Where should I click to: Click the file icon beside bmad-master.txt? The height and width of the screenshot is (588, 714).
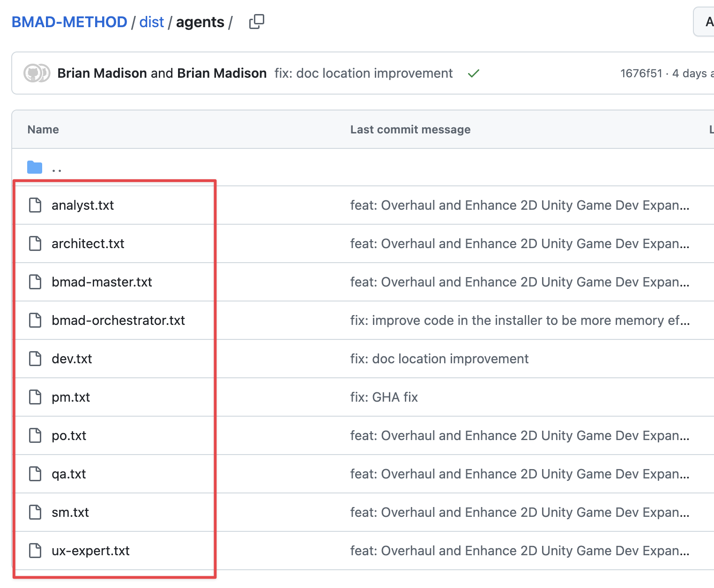[35, 282]
